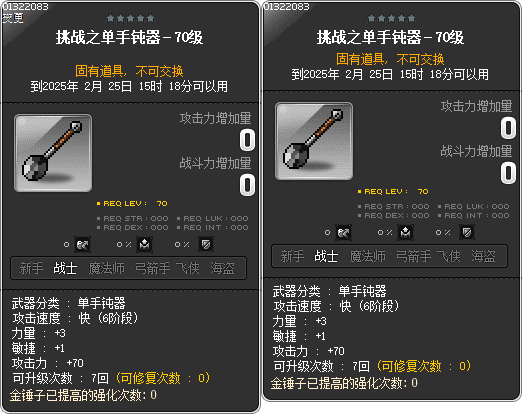
Task: Click 金锤子 enhancement count line in left tooltip
Action: [x=83, y=395]
